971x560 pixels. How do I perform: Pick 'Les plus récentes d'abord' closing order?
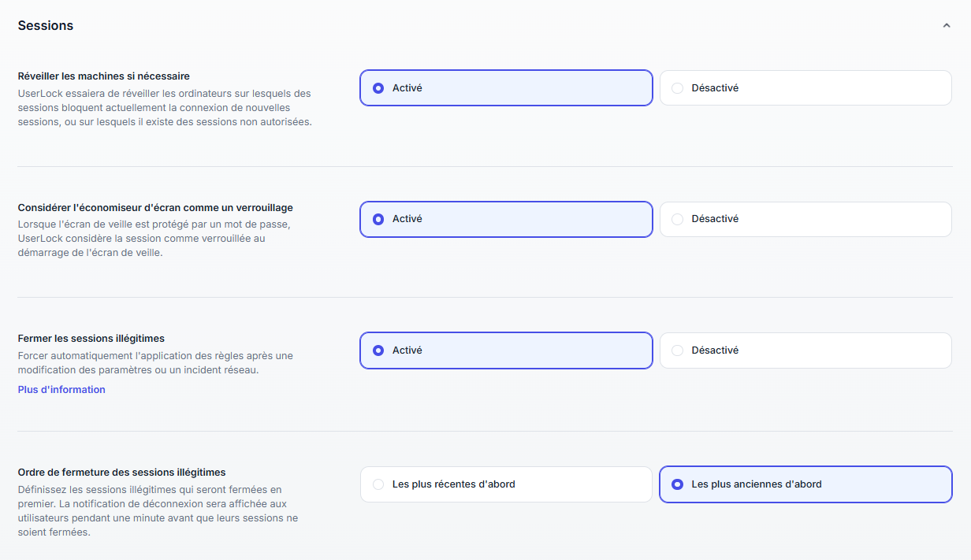[506, 484]
